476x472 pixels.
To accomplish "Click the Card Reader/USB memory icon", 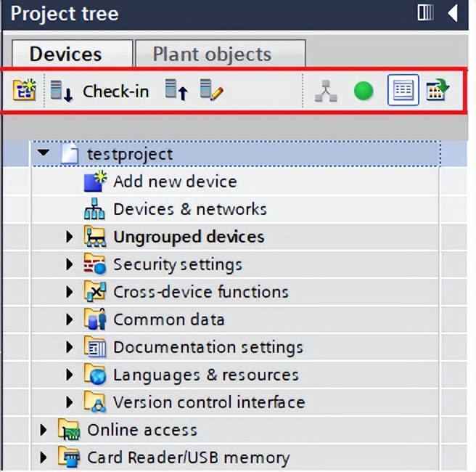I will pos(71,457).
